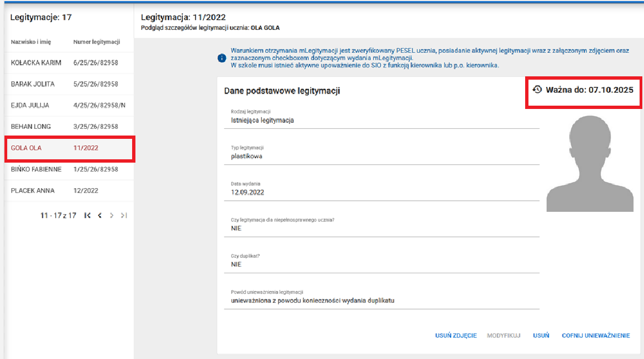Click COFNIJ UNIEWAŻNIENIE
Viewport: 644px width, 359px height.
pos(595,336)
